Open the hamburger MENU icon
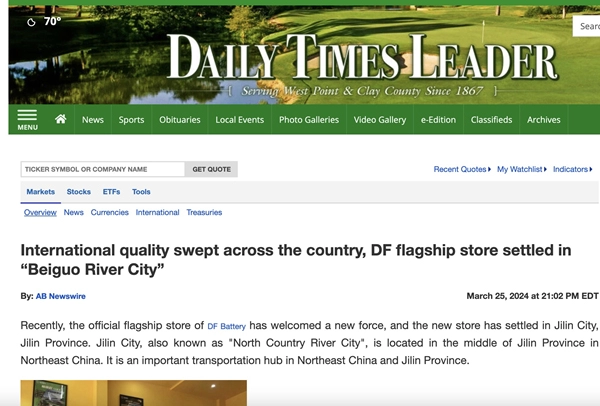This screenshot has width=600, height=406. 27,118
